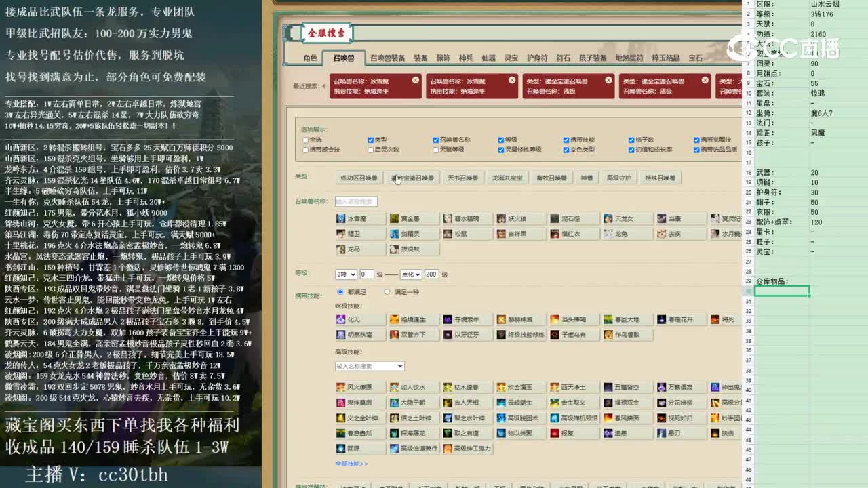Switch to the 装备 tab

pos(420,58)
